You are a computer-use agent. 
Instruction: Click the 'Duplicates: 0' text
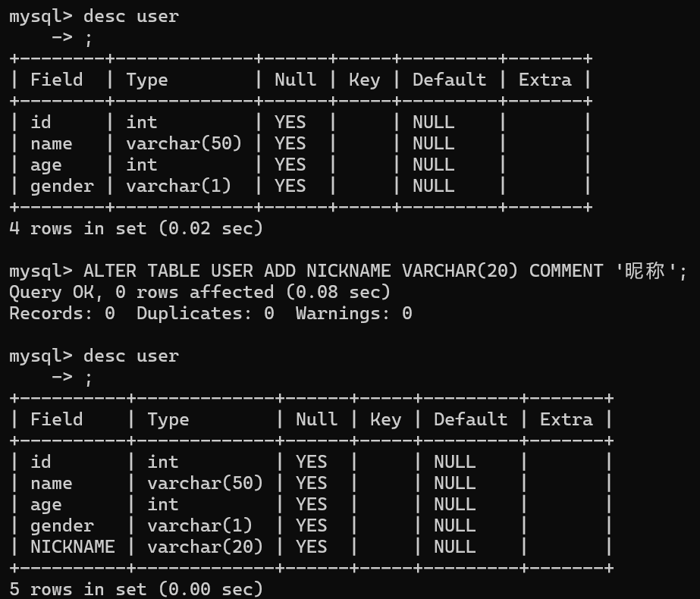(205, 313)
